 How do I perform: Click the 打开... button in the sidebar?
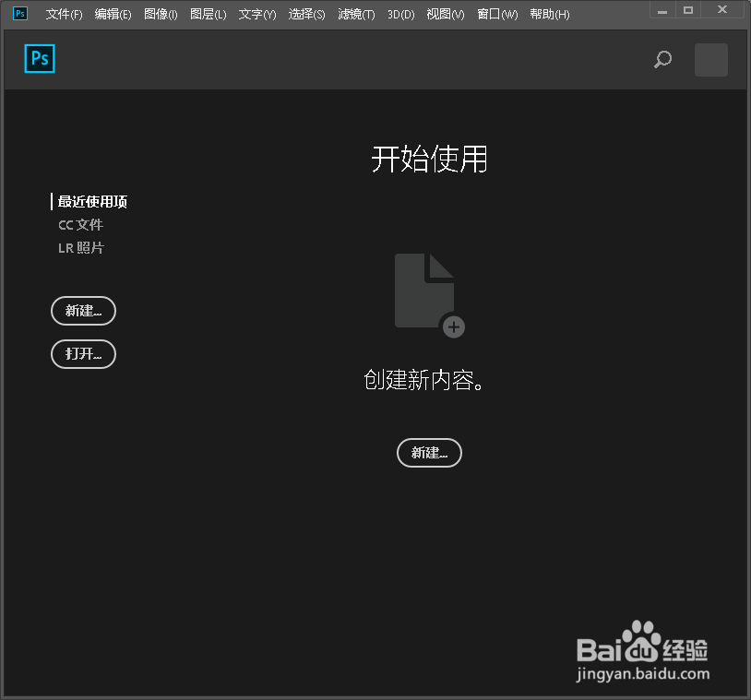pyautogui.click(x=83, y=354)
